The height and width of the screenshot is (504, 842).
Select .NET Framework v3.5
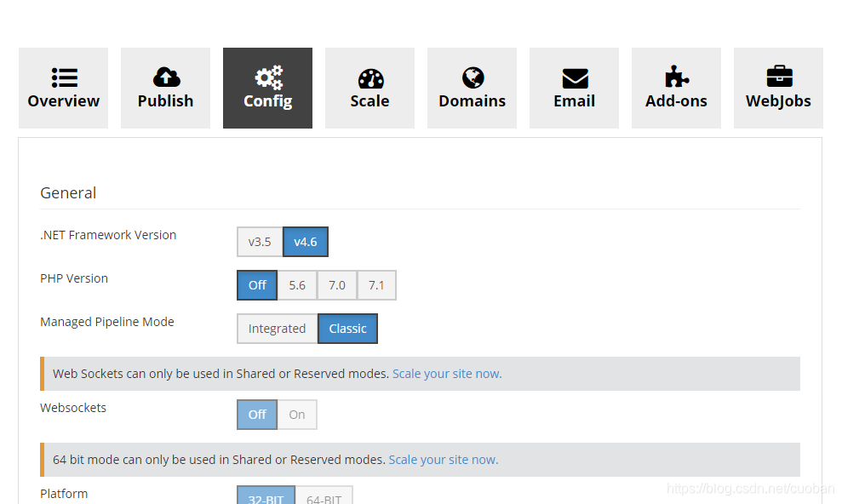[260, 242]
